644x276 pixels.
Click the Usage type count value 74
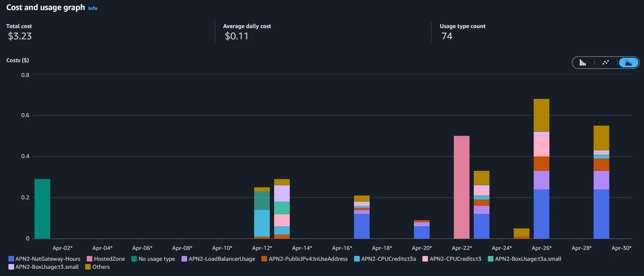tap(447, 36)
